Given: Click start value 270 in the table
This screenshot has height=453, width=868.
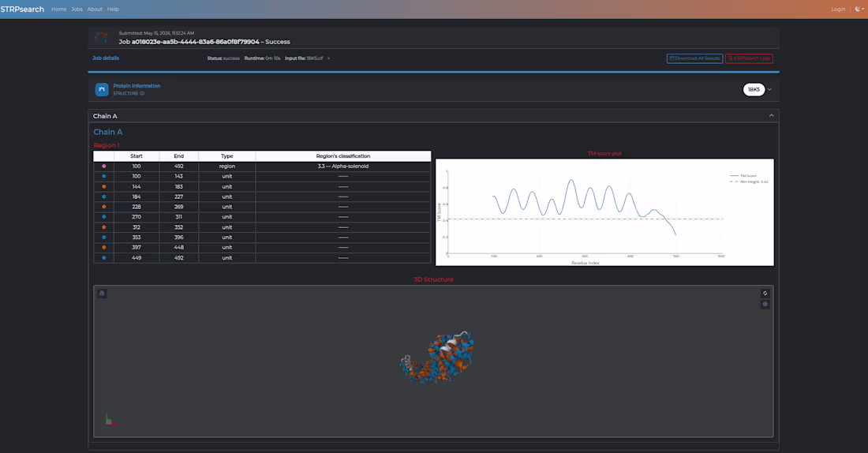Looking at the screenshot, I should (137, 217).
